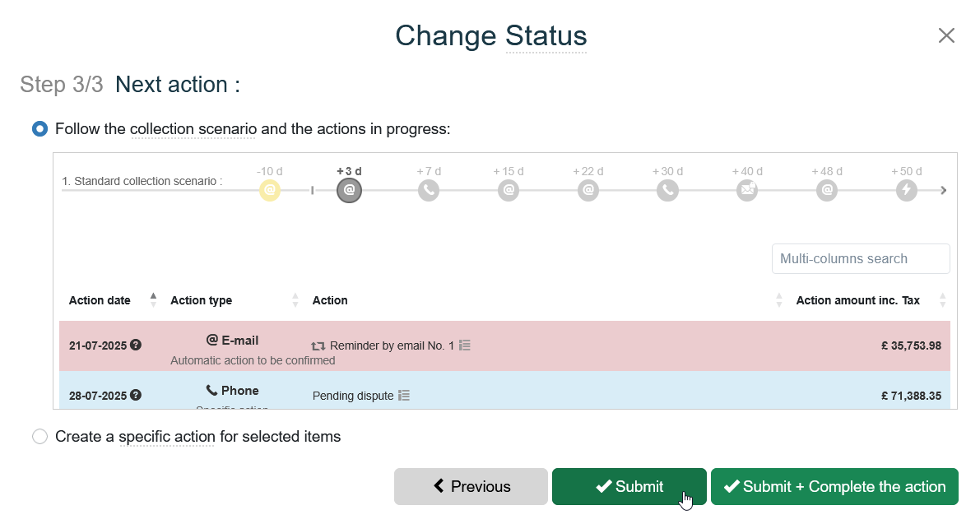Click Submit + Complete the action button

pyautogui.click(x=834, y=487)
